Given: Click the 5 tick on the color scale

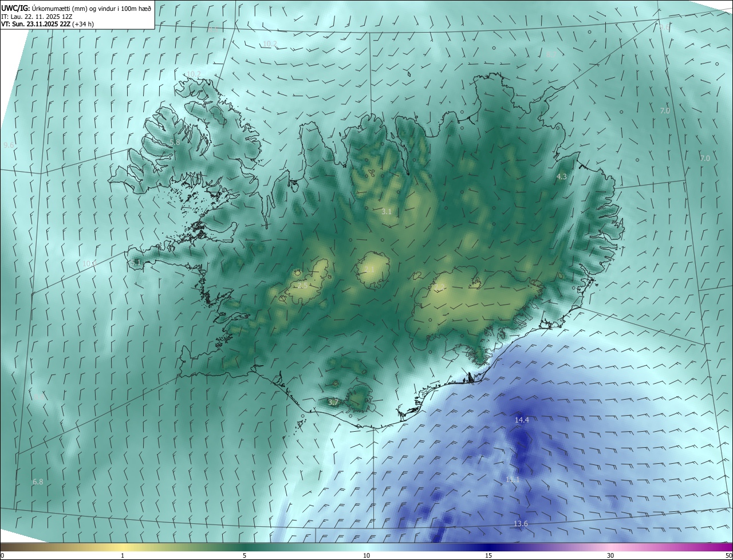Looking at the screenshot, I should [x=245, y=555].
